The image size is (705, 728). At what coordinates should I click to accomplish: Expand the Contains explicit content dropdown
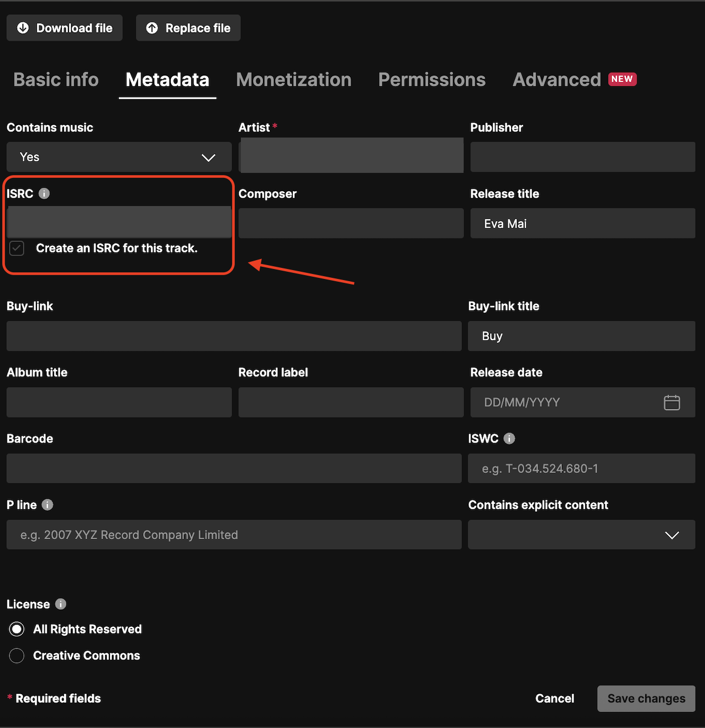coord(581,535)
